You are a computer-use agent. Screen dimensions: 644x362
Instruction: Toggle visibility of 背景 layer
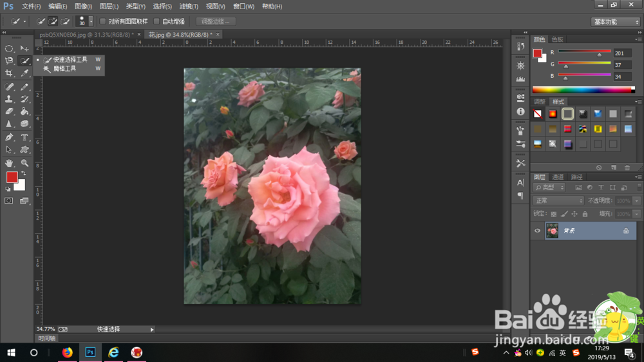coord(537,231)
